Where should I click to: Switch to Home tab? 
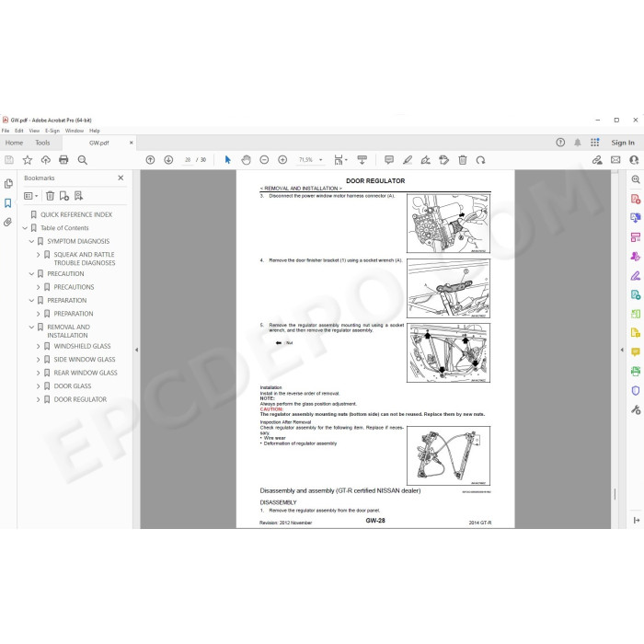click(x=14, y=143)
